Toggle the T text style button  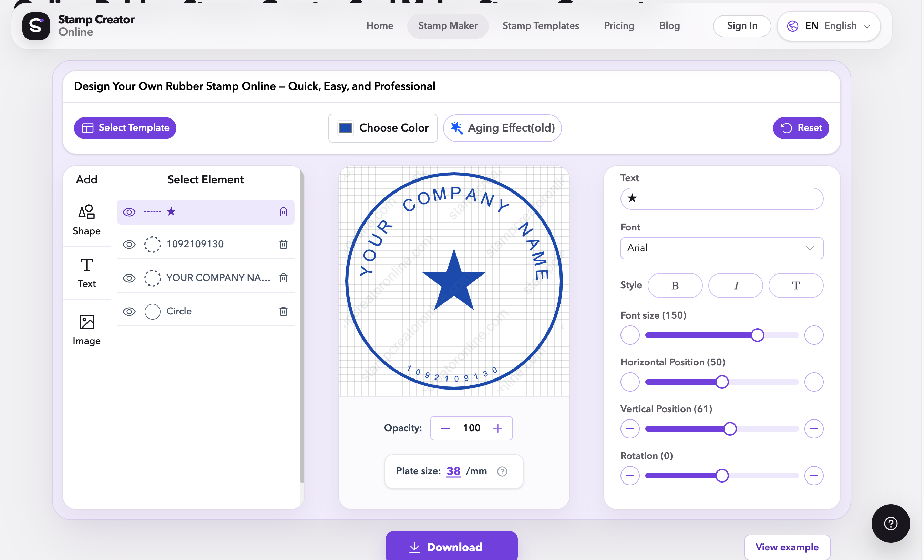click(796, 286)
